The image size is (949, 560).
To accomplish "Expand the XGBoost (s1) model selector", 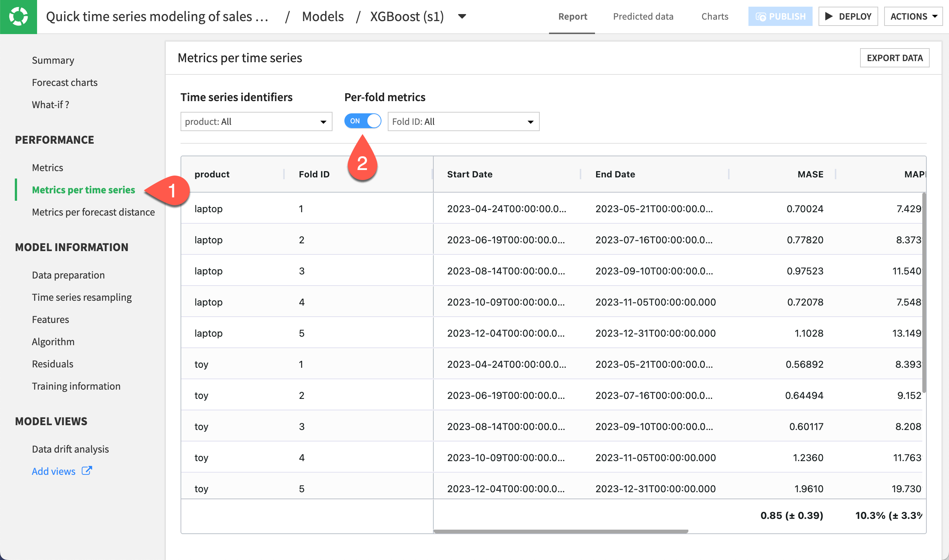I will click(462, 17).
